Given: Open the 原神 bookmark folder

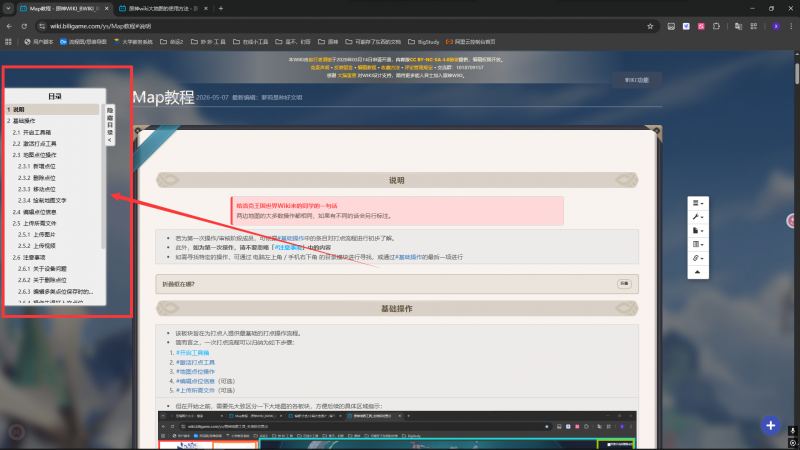Looking at the screenshot, I should click(328, 42).
